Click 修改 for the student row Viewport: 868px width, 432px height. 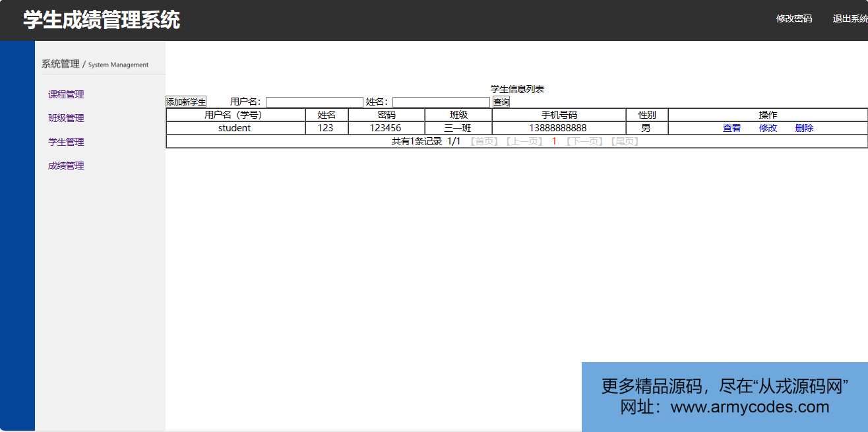click(768, 128)
